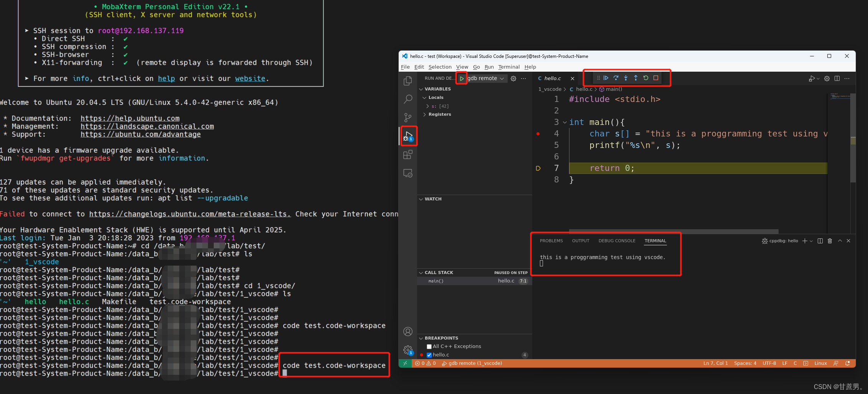The height and width of the screenshot is (394, 868).
Task: Split the editor to the right
Action: 837,78
